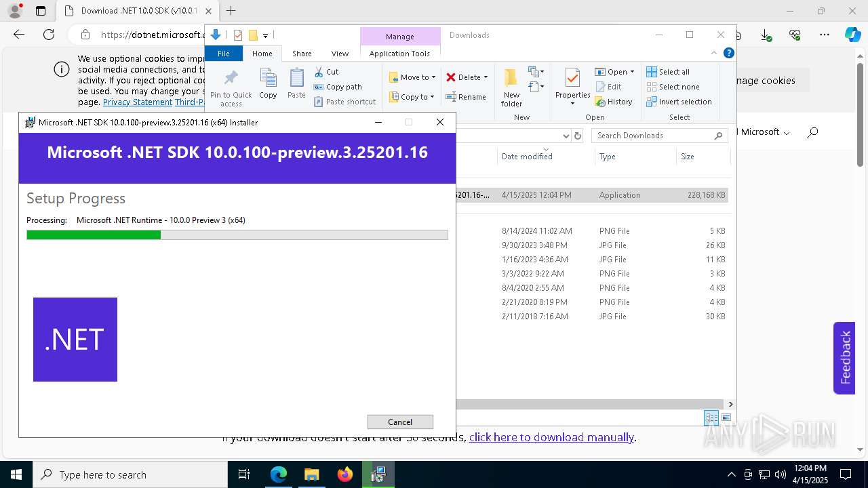868x488 pixels.
Task: Click the Quick Access New folder icon
Action: 253,35
